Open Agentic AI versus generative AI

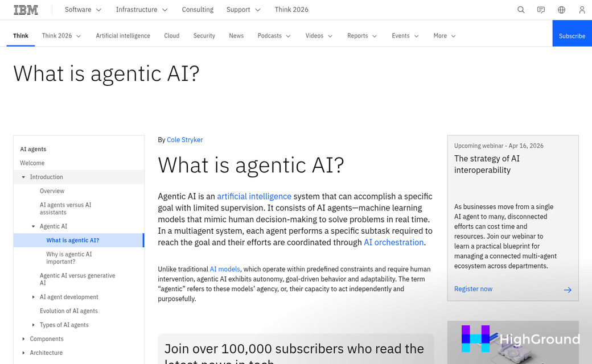point(77,279)
